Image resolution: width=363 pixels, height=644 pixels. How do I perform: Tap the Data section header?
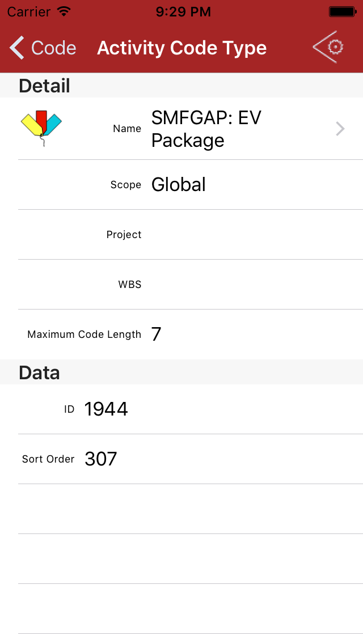(x=39, y=372)
